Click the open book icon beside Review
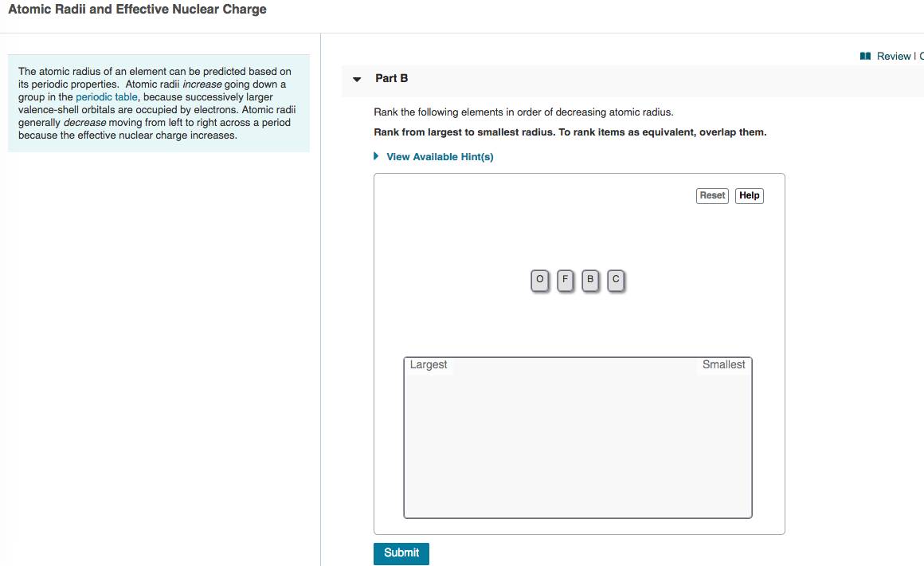 tap(865, 56)
